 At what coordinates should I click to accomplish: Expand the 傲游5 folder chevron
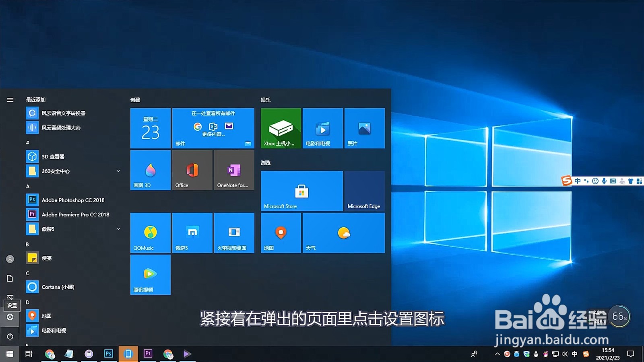[x=118, y=229]
